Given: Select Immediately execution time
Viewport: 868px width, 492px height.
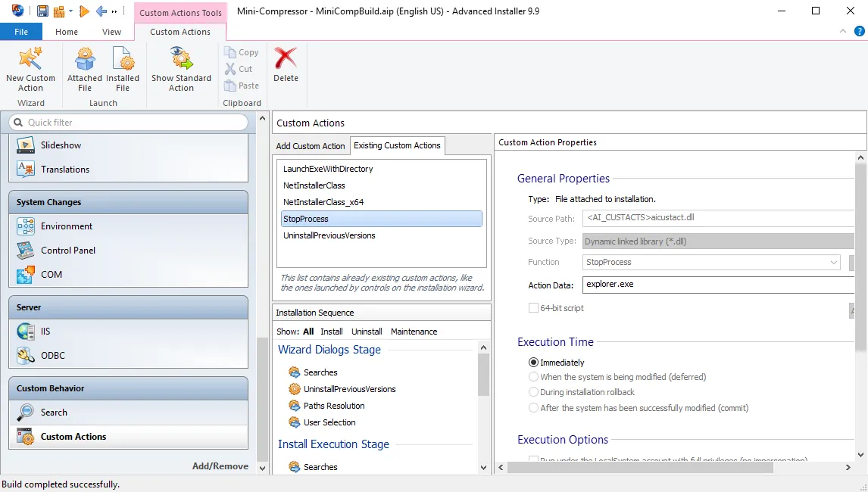Looking at the screenshot, I should pyautogui.click(x=533, y=363).
